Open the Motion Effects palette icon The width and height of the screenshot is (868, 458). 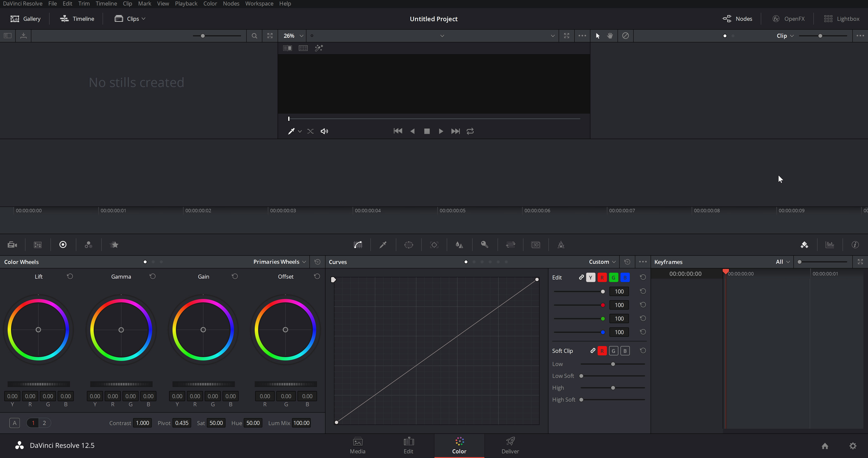(114, 245)
